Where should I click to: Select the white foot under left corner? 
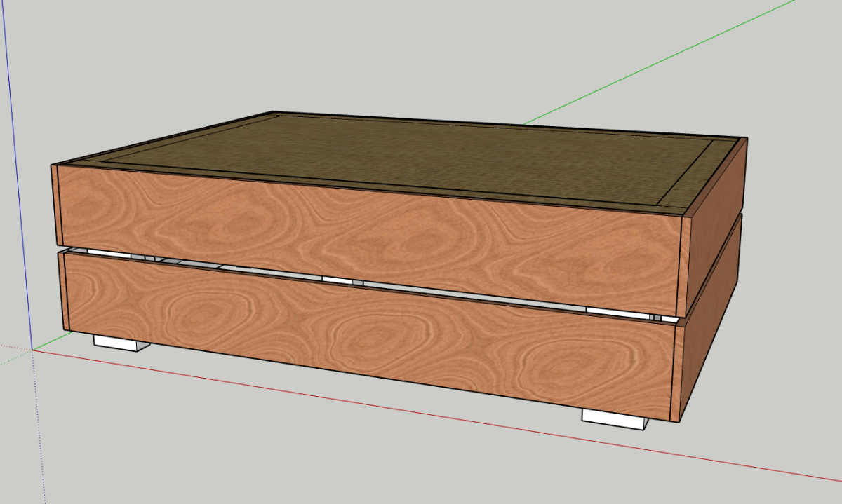tap(119, 342)
